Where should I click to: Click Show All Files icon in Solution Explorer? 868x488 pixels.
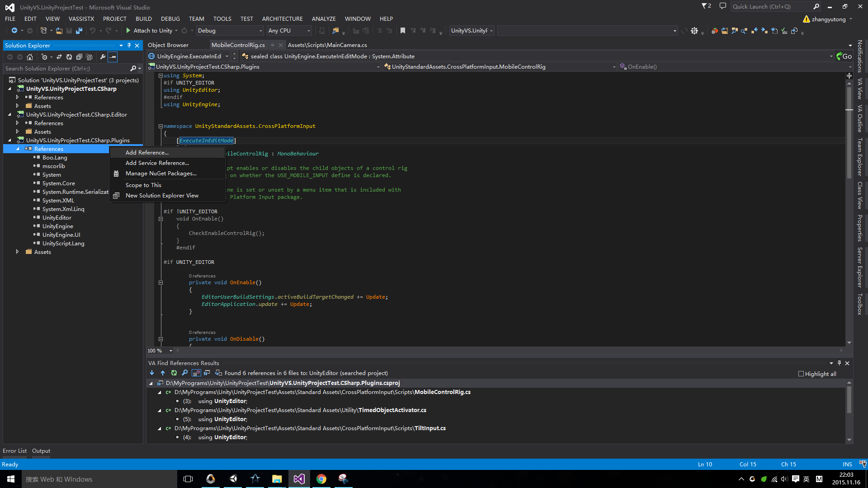(x=89, y=57)
